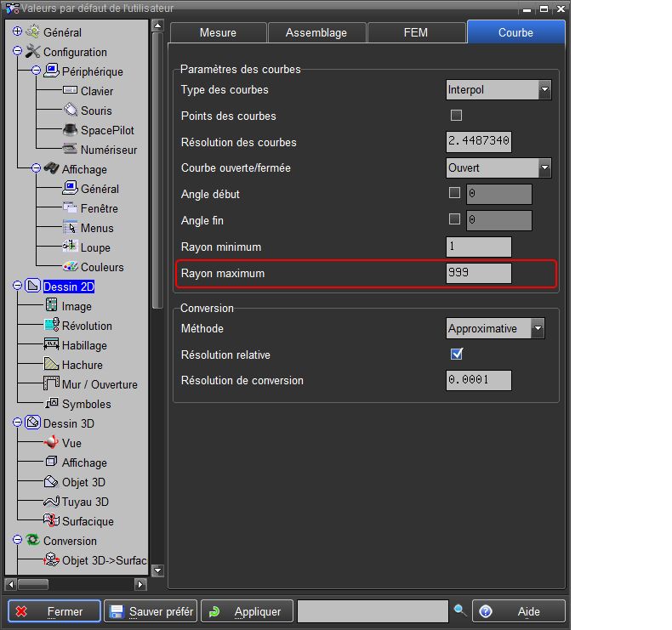672x630 pixels.
Task: Select the Tuyau 3D pipe icon
Action: click(x=51, y=502)
